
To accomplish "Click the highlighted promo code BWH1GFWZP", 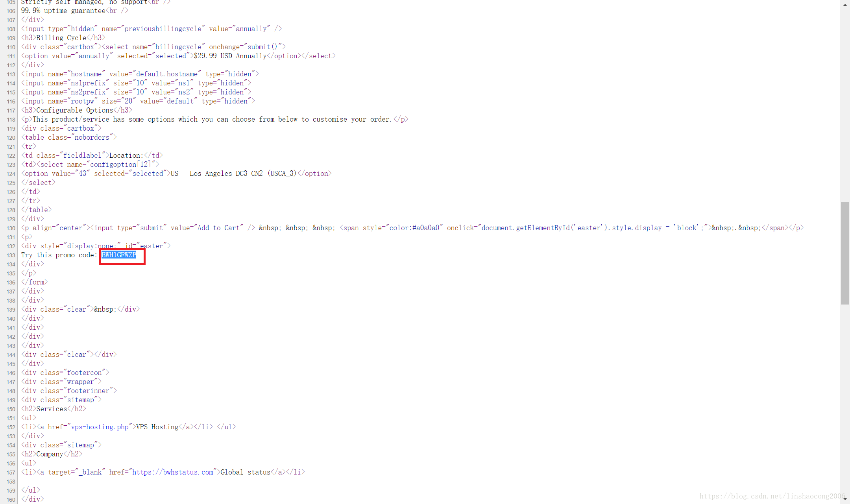I will [x=118, y=255].
